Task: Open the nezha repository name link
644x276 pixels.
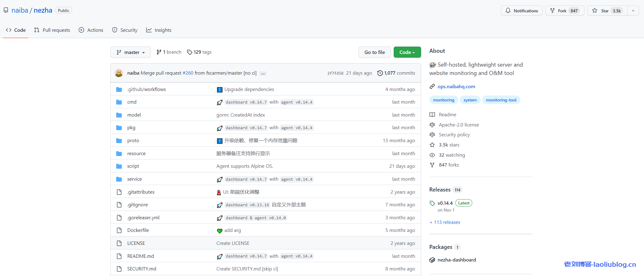Action: tap(43, 10)
